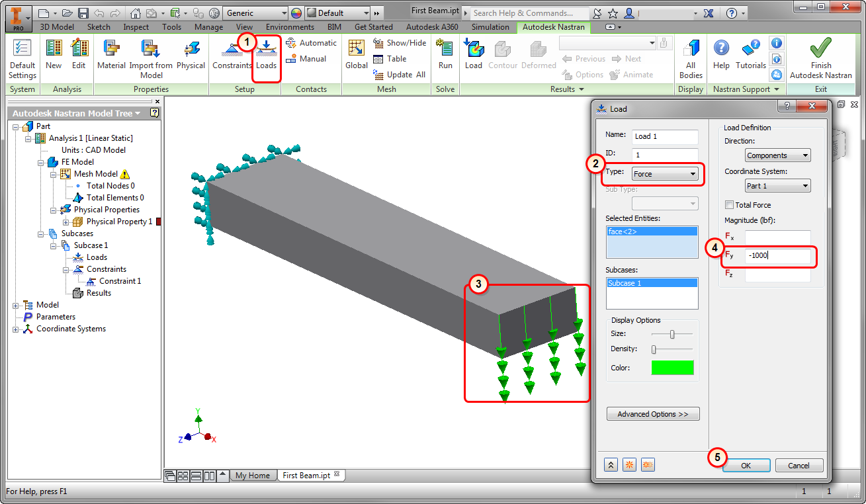866x504 pixels.
Task: Run the Nastran solve
Action: coord(445,54)
